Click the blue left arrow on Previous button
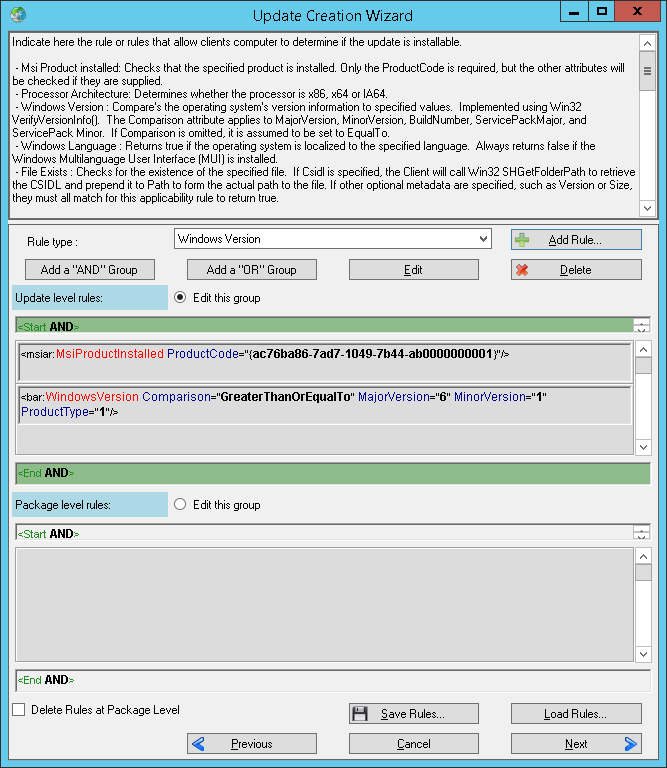 coord(198,744)
